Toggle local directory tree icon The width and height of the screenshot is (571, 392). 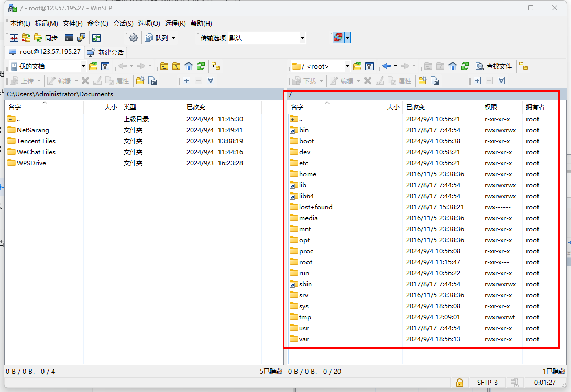[216, 66]
